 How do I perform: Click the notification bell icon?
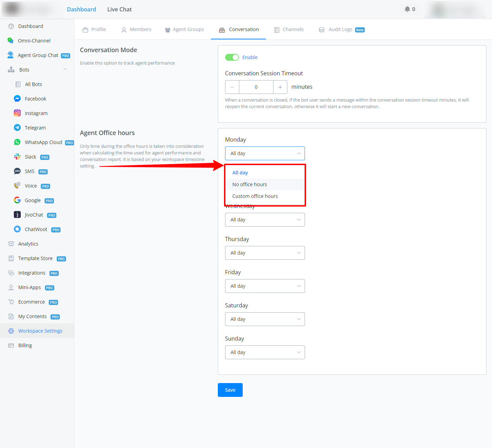tap(407, 9)
